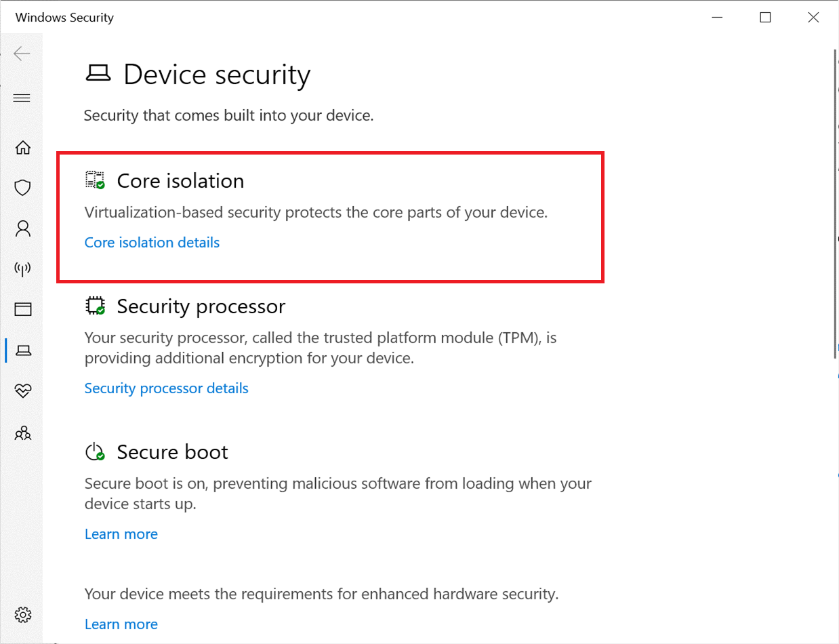Open Family options people icon
Image resolution: width=839 pixels, height=644 pixels.
pyautogui.click(x=23, y=432)
